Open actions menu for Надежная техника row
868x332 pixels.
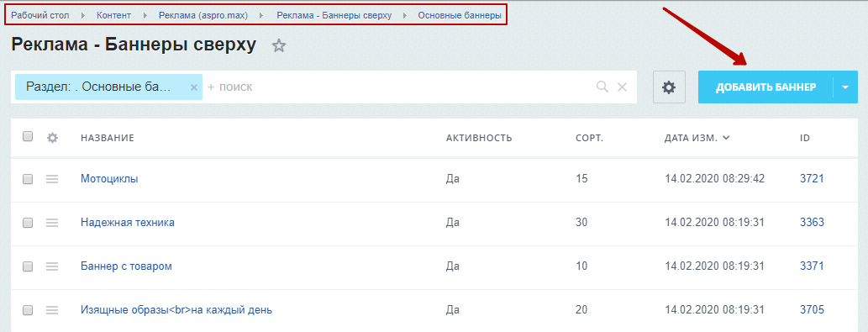click(52, 223)
